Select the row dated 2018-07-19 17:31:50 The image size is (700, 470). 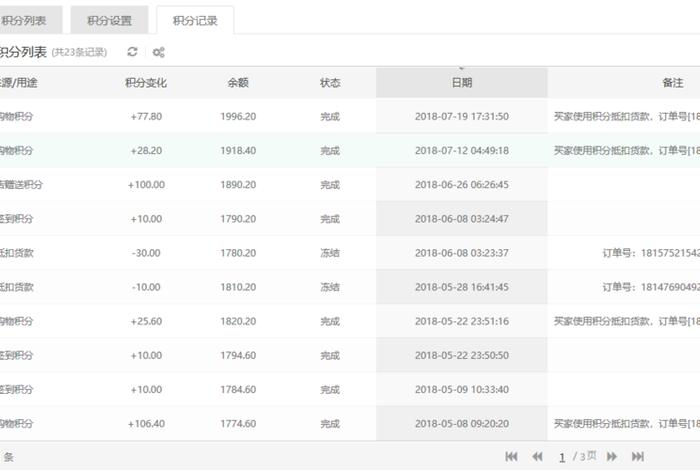(x=350, y=116)
